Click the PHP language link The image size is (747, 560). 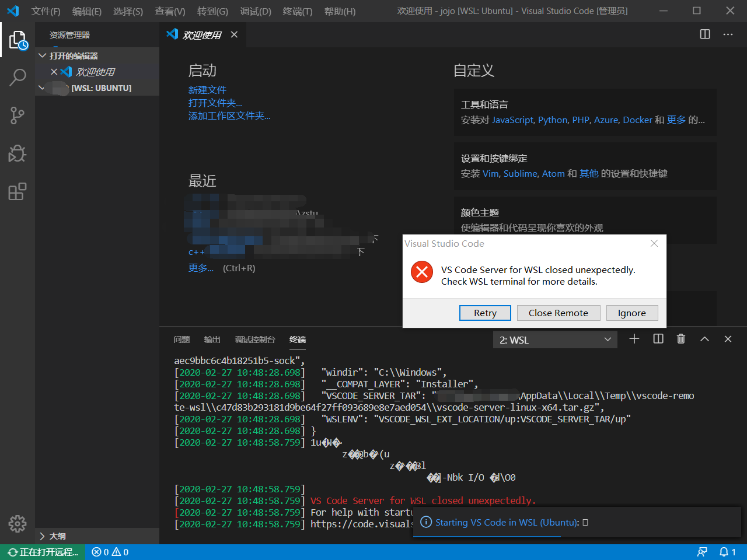coord(581,120)
